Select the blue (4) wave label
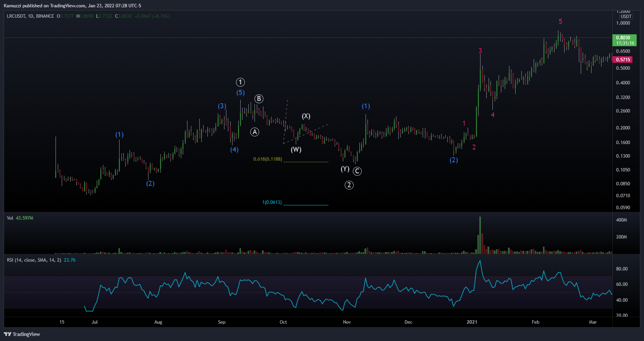644x341 pixels. point(234,150)
